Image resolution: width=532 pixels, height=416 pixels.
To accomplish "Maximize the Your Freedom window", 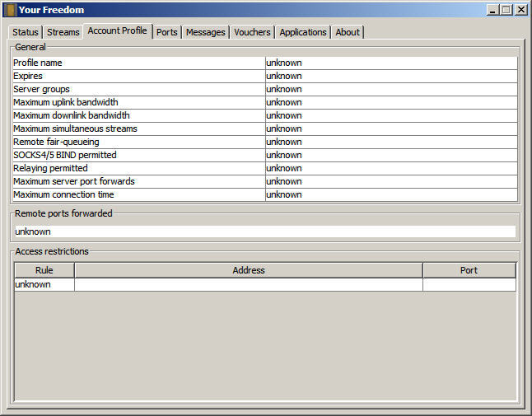I will [x=506, y=10].
